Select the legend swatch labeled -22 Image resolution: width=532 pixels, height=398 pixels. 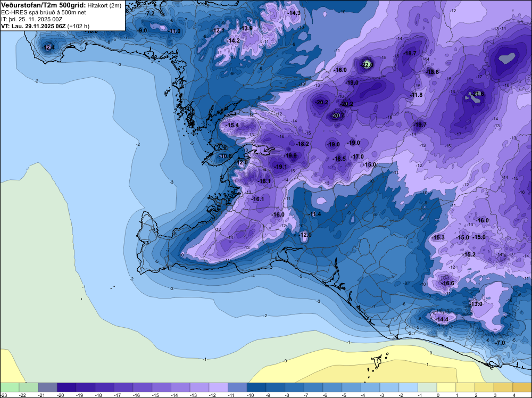tap(29, 387)
